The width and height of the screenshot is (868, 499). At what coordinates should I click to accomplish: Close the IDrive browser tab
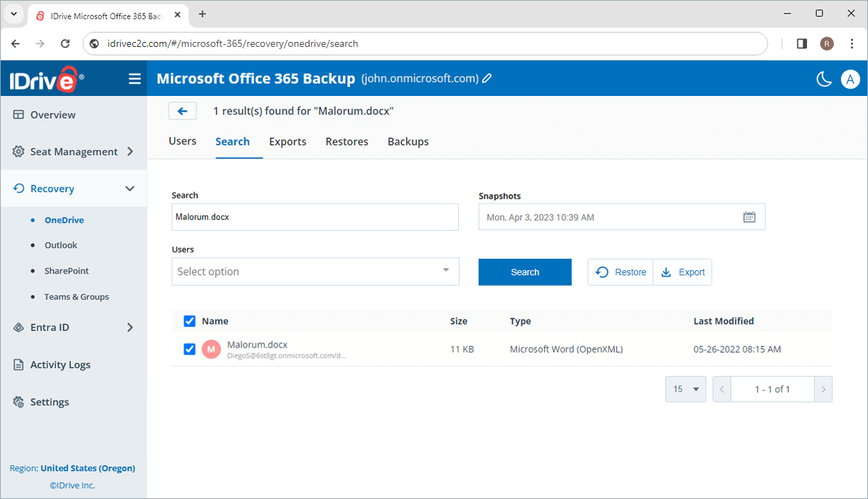(x=176, y=15)
